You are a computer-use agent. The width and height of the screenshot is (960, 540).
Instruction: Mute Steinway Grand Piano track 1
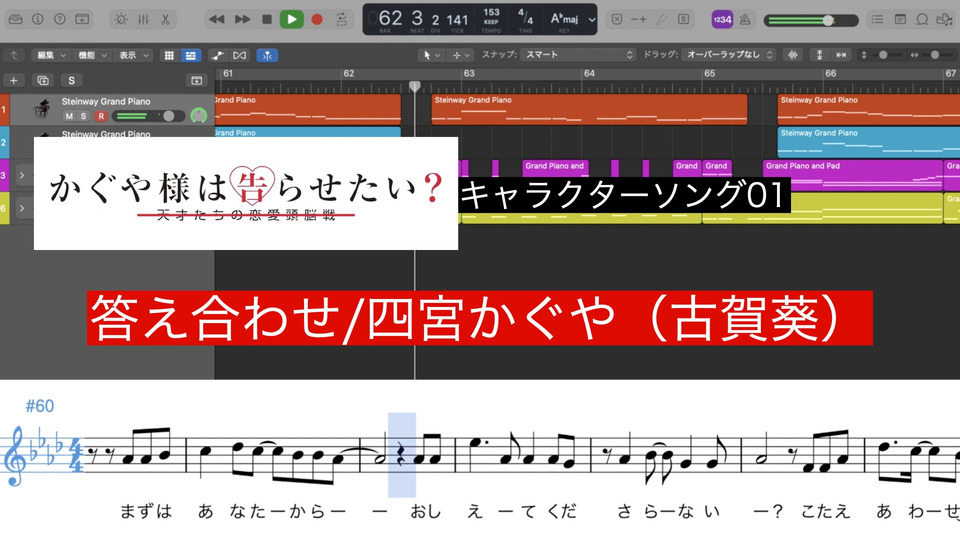69,116
